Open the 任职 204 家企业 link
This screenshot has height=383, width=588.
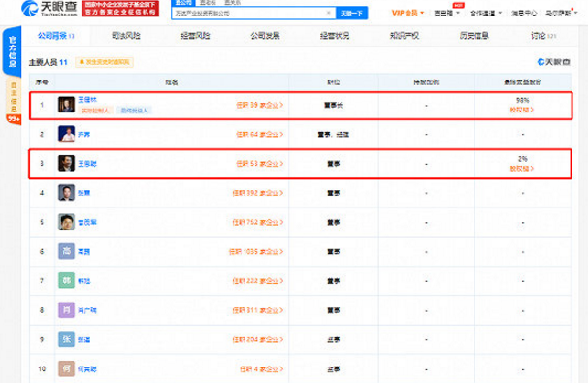pos(258,340)
